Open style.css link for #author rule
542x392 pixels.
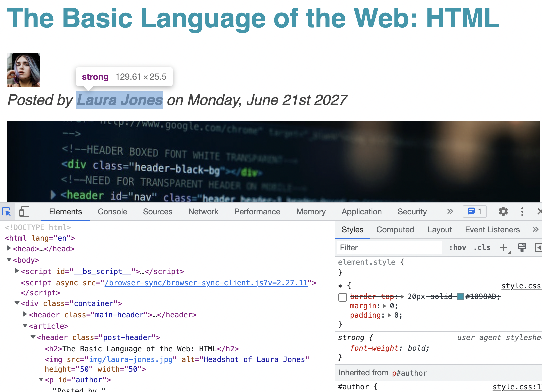pyautogui.click(x=517, y=387)
